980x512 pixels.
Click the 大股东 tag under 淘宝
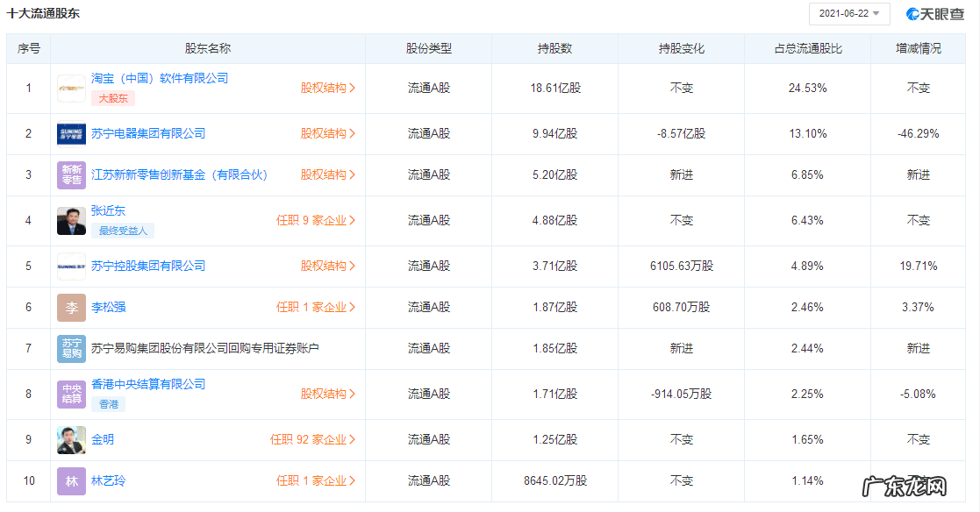[112, 99]
